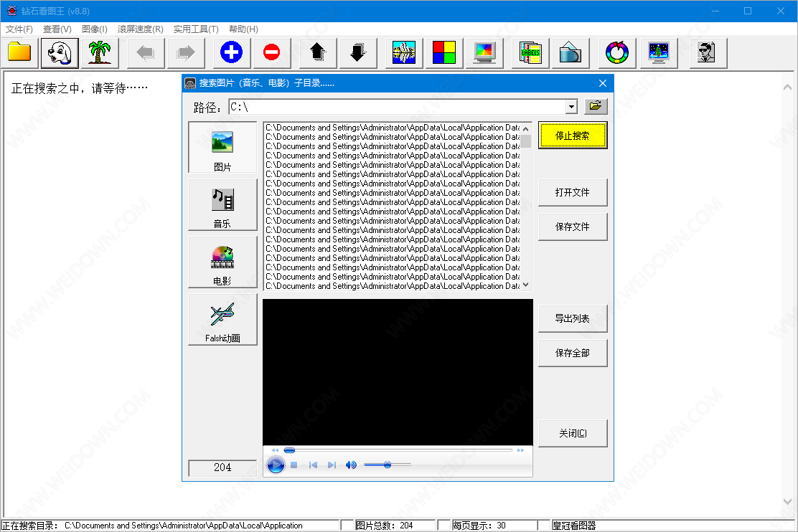Click the next track button
Screen dimensions: 798x532
[332, 465]
